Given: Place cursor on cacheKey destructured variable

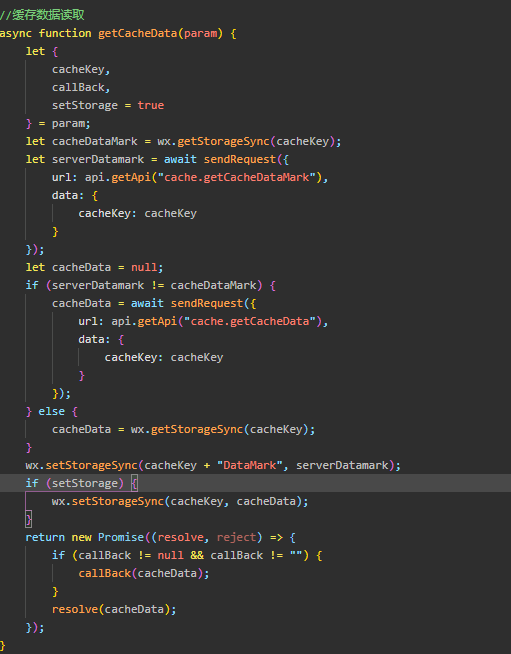Looking at the screenshot, I should (78, 69).
